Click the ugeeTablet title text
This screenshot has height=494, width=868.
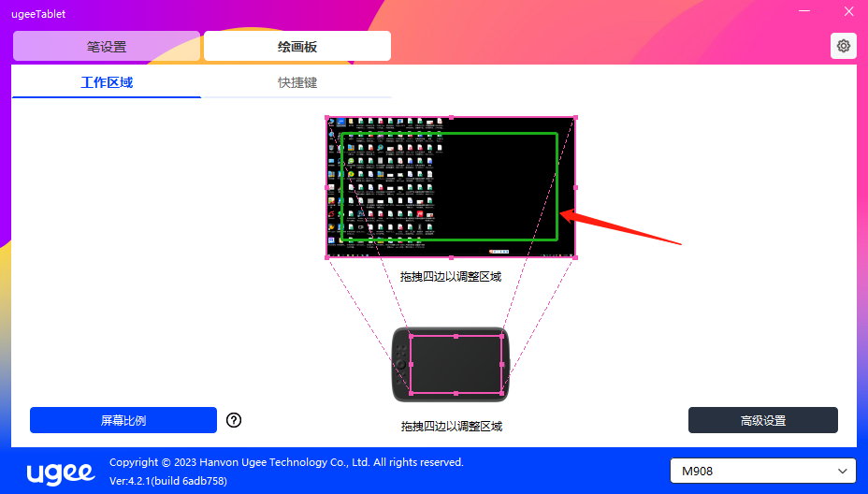[x=38, y=14]
